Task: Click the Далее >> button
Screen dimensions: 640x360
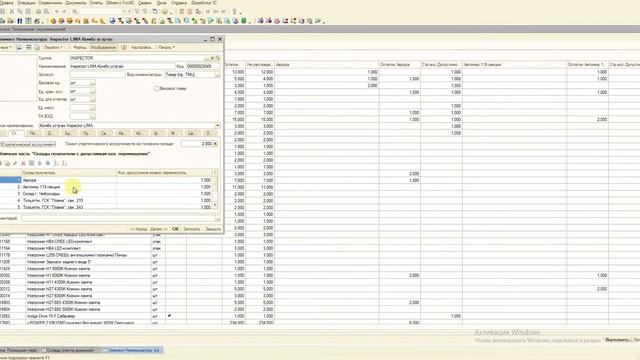Action: (158, 229)
